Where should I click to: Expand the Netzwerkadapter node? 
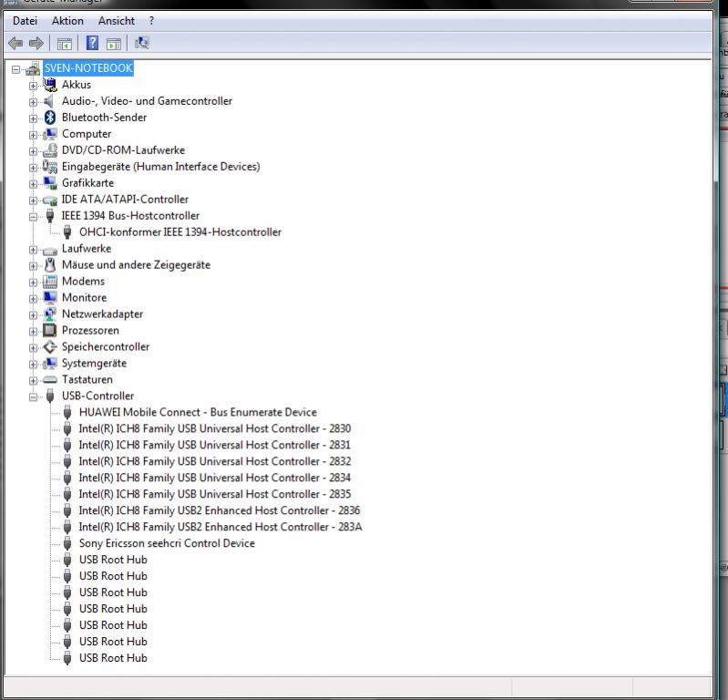[33, 315]
